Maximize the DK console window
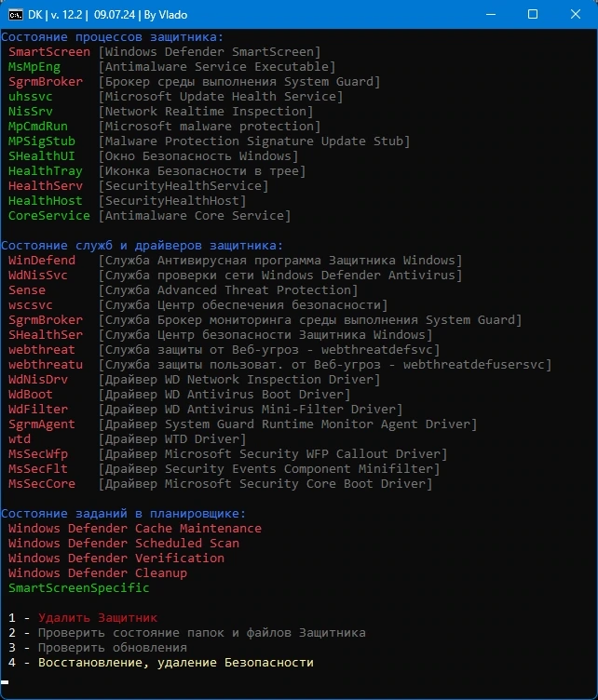Viewport: 598px width, 700px height. pyautogui.click(x=533, y=14)
